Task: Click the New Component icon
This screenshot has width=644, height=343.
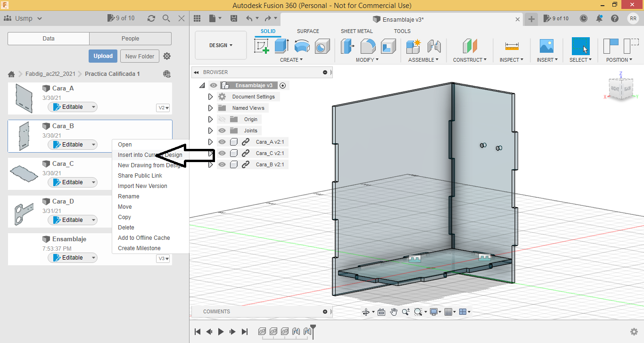Action: [413, 47]
